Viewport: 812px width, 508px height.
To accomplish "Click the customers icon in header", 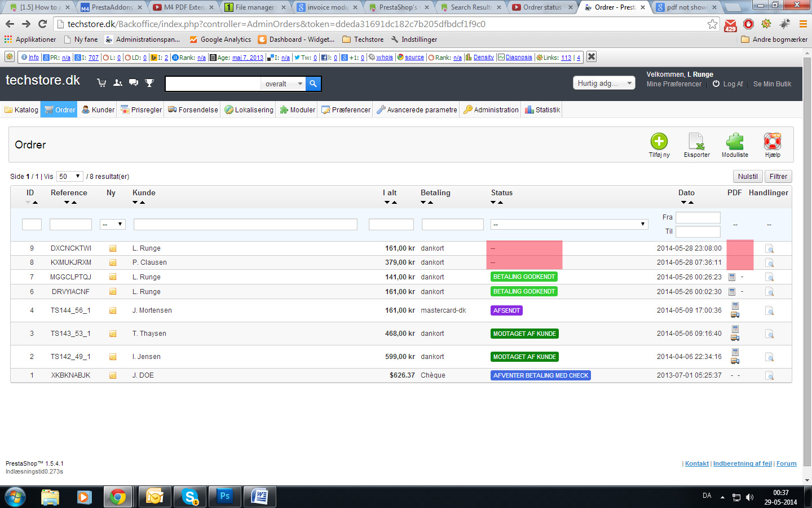I will [118, 82].
